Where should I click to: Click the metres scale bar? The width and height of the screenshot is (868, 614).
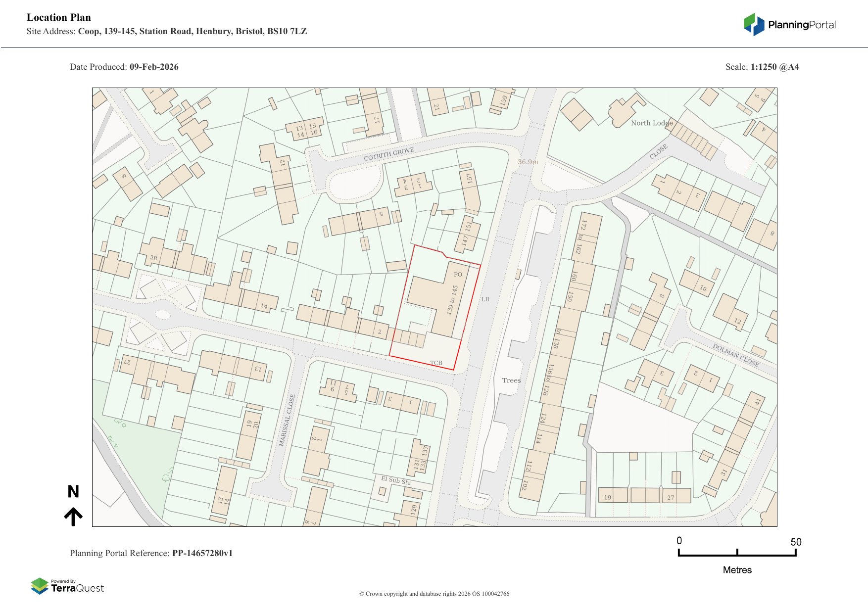coord(737,553)
